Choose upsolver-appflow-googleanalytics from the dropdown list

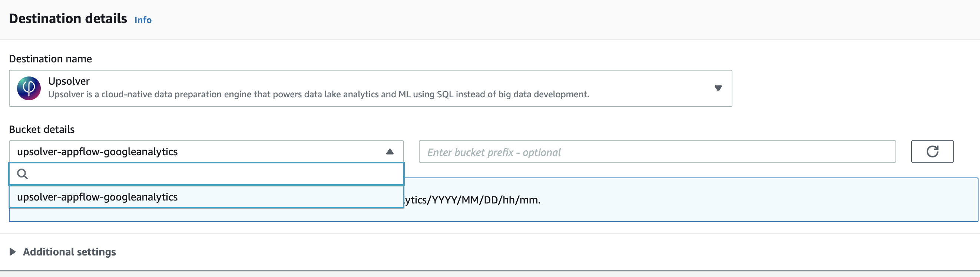[x=206, y=197]
